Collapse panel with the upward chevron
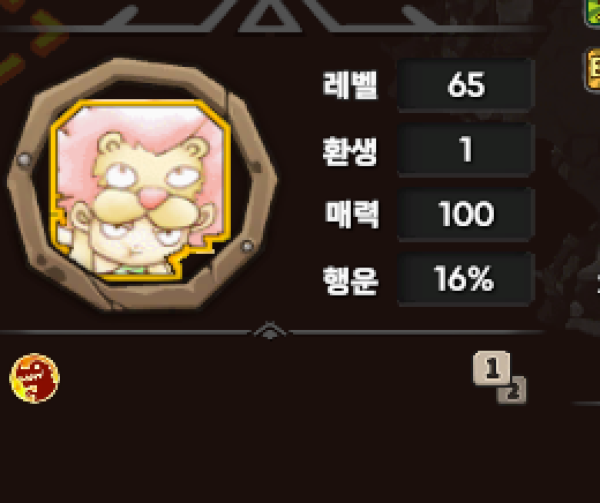 pyautogui.click(x=270, y=330)
